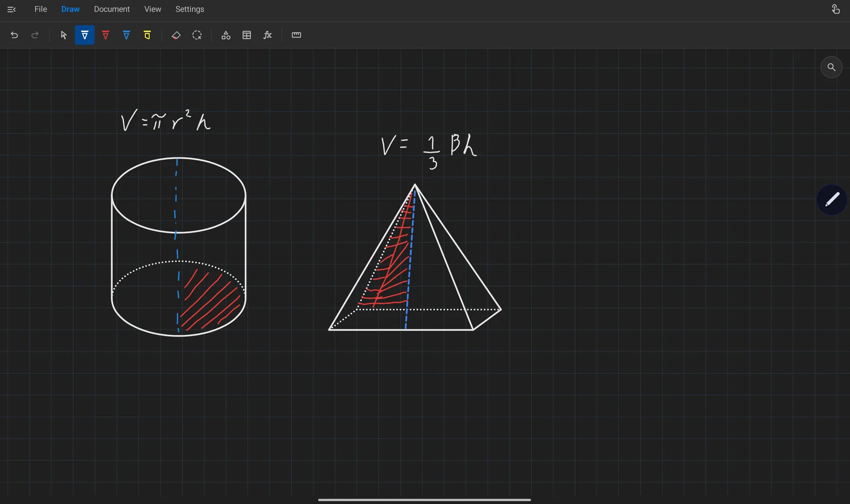Open the Settings menu
The height and width of the screenshot is (504, 850).
[x=189, y=9]
